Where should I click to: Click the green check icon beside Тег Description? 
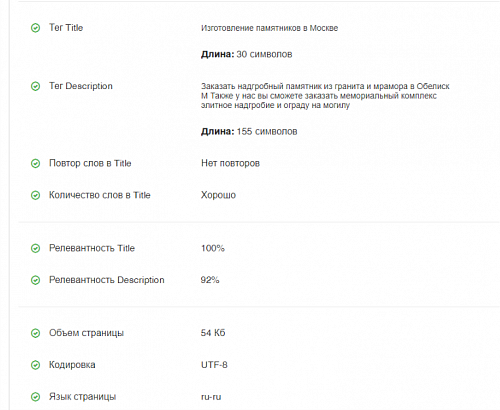click(x=35, y=86)
